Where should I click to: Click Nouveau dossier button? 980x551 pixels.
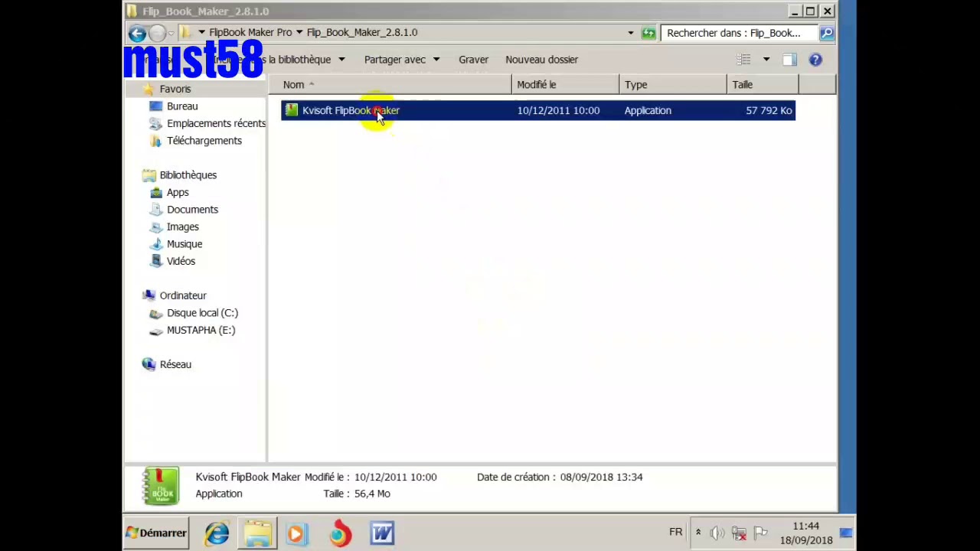click(541, 60)
